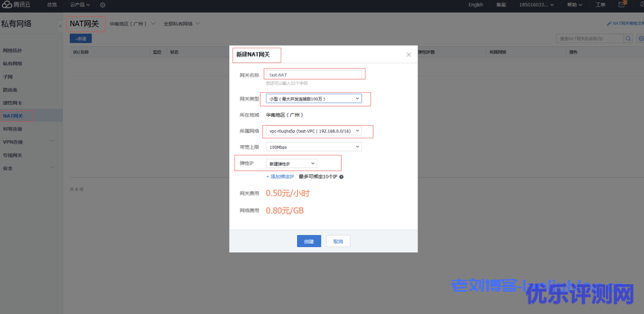The image size is (644, 314).
Task: Click the 添加绑定IP link
Action: 281,176
